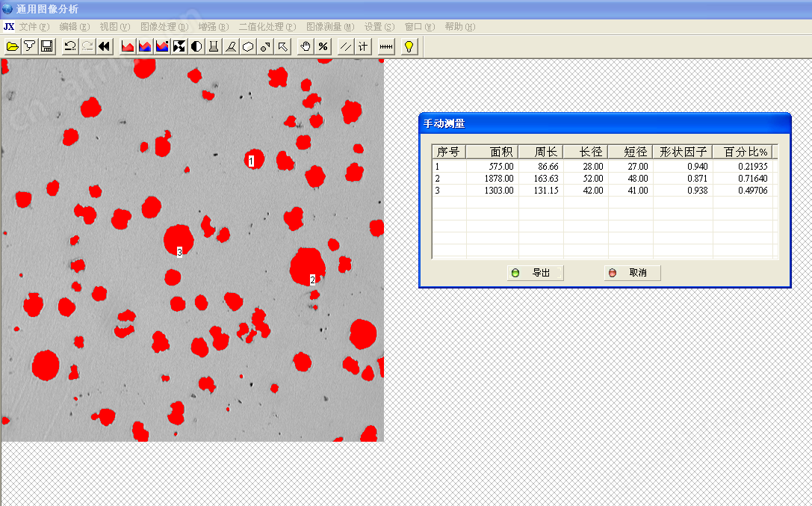Open the 二值化处理 (P) menu
Viewport: 812px width, 506px height.
click(x=267, y=26)
